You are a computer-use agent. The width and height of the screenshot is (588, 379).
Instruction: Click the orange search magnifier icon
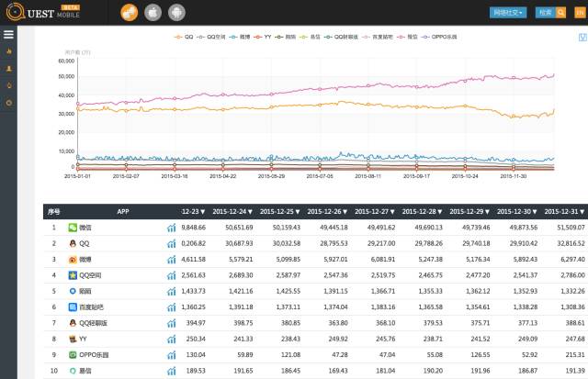[560, 13]
